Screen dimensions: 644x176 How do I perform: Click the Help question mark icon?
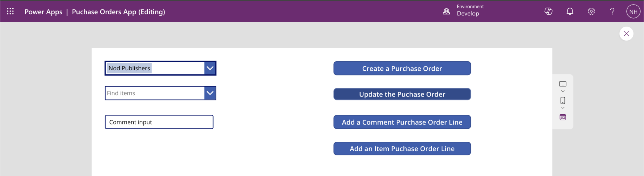point(612,12)
